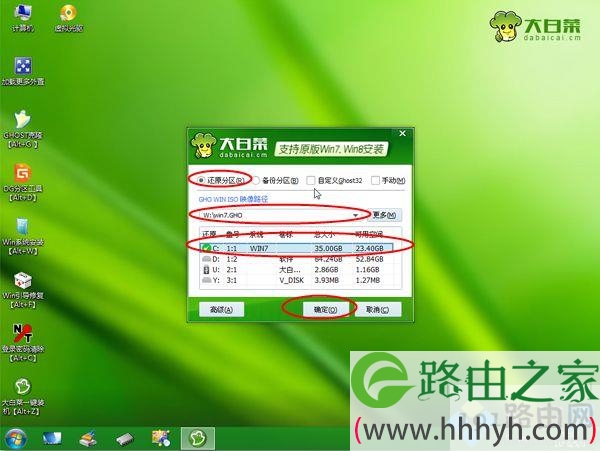
Task: Click the 1.27MB free space cell
Action: click(368, 280)
